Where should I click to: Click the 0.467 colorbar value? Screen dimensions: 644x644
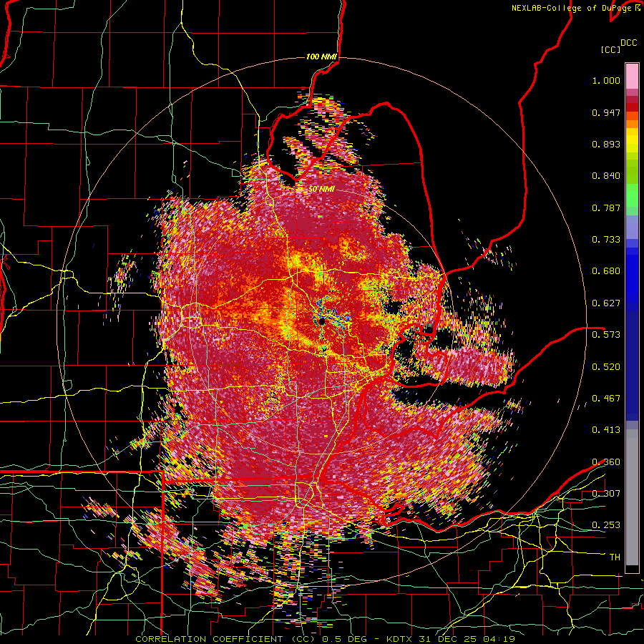[606, 399]
